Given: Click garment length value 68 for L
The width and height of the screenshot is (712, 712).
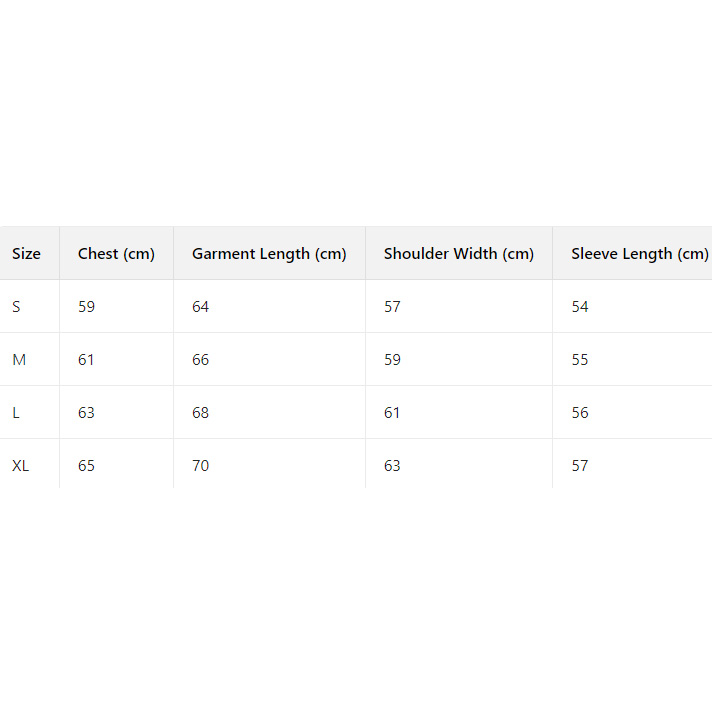Looking at the screenshot, I should pyautogui.click(x=201, y=413).
